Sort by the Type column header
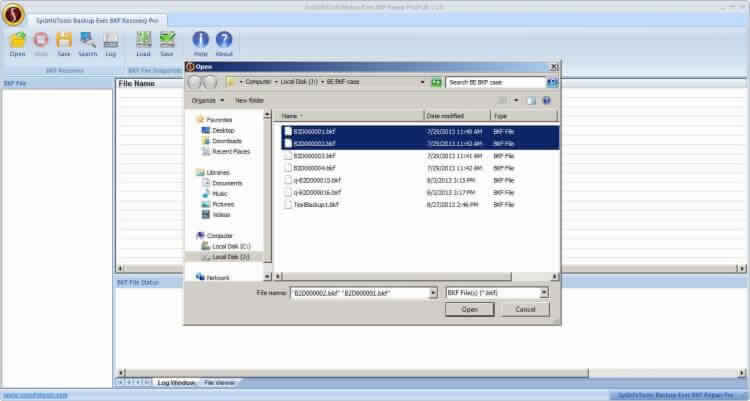The width and height of the screenshot is (750, 401). [x=524, y=116]
